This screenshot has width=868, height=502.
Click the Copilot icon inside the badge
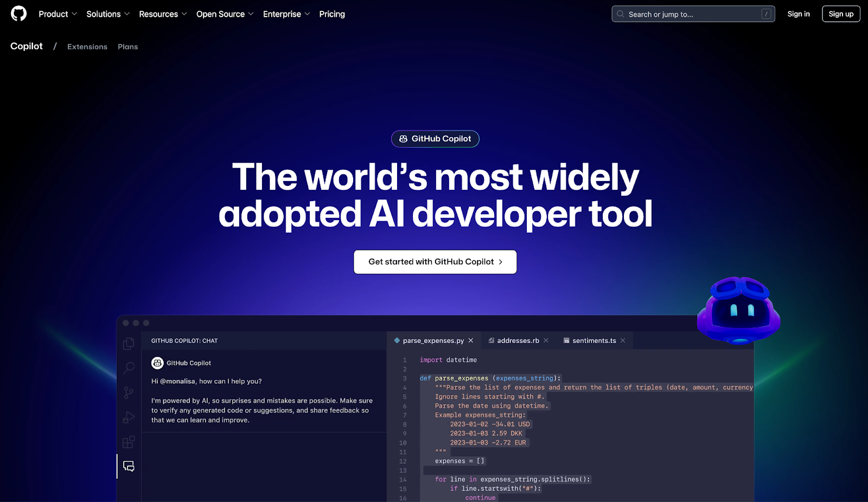click(x=403, y=139)
